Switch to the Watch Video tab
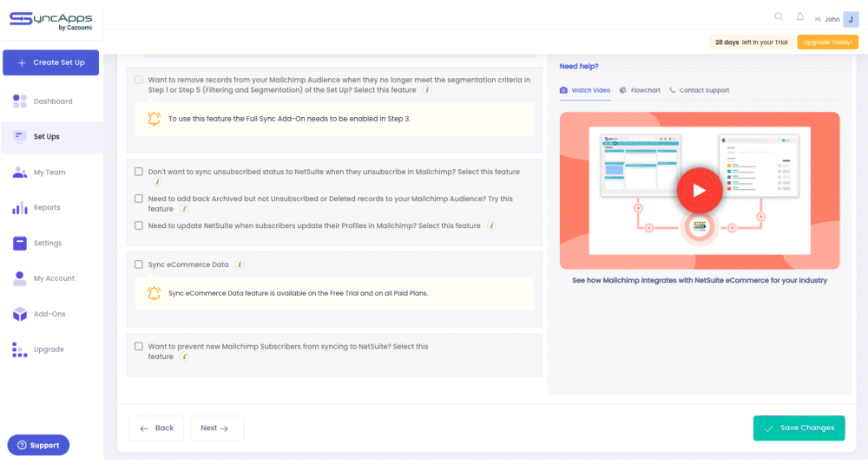Viewport: 868px width, 470px height. [585, 90]
